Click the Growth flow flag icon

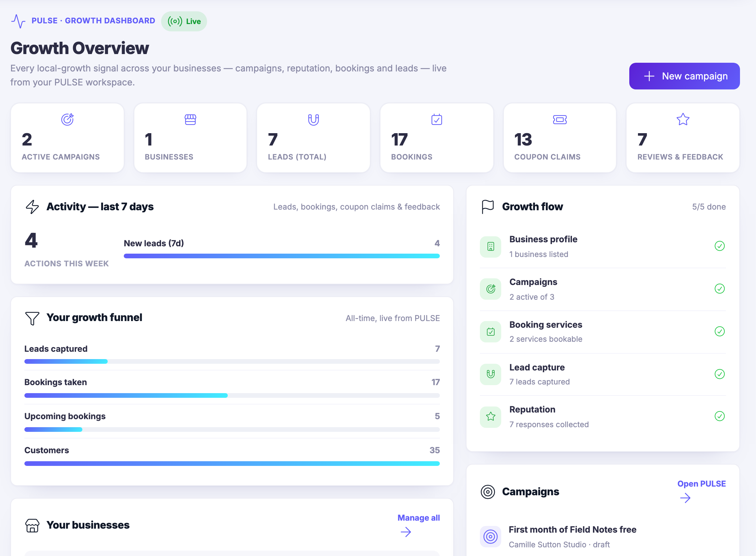click(x=488, y=207)
